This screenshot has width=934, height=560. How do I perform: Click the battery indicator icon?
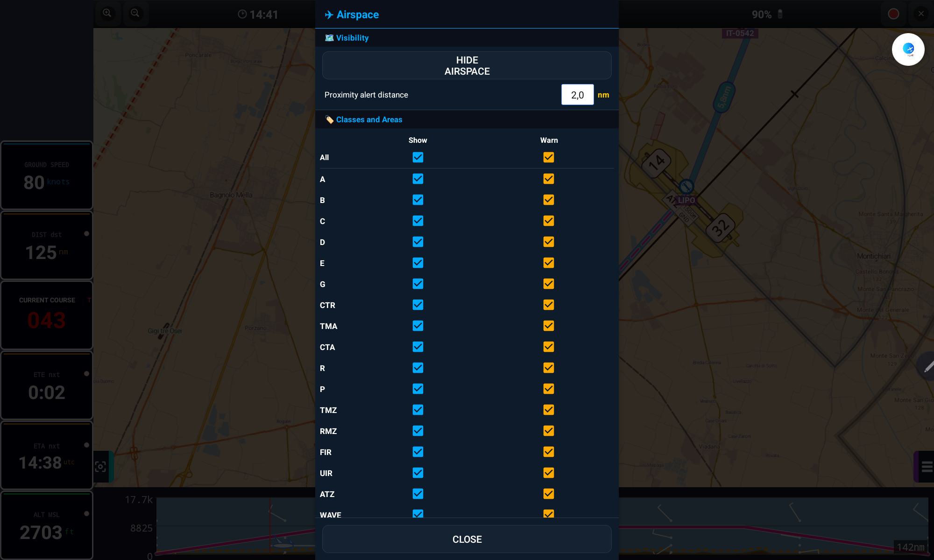(780, 14)
